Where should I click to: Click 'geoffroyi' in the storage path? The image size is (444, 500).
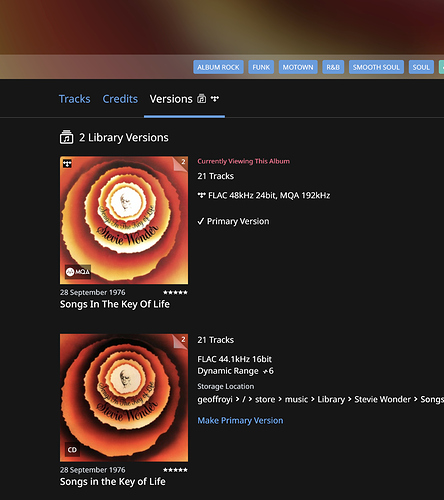(x=215, y=399)
